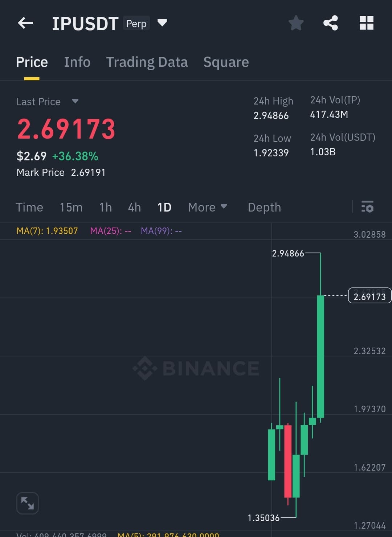Switch to the Info tab
The width and height of the screenshot is (392, 537).
[77, 62]
